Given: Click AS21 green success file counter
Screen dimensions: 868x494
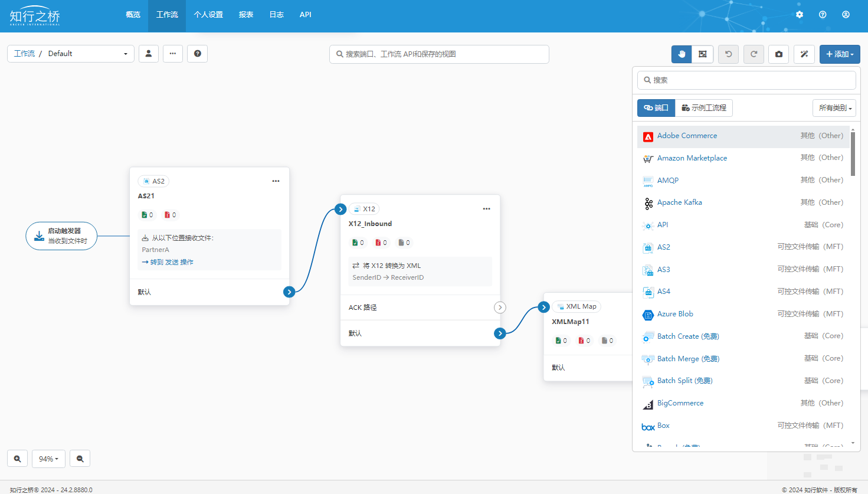Looking at the screenshot, I should [x=148, y=215].
